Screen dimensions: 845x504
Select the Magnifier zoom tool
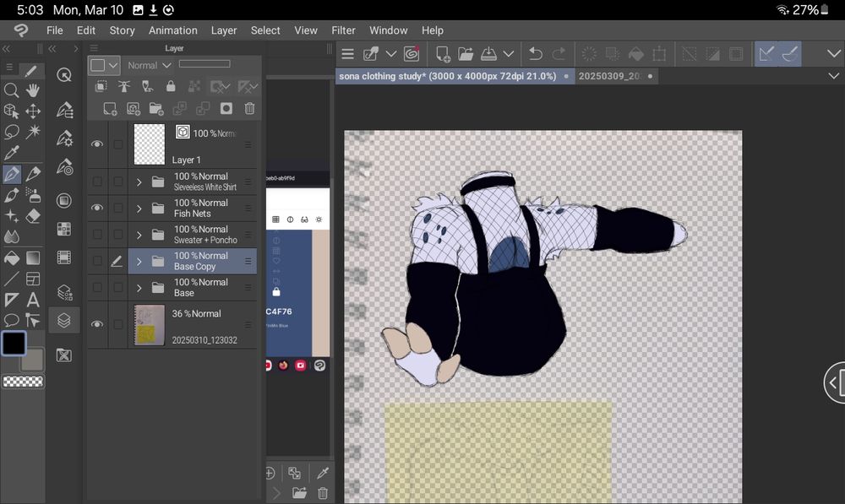coord(12,90)
